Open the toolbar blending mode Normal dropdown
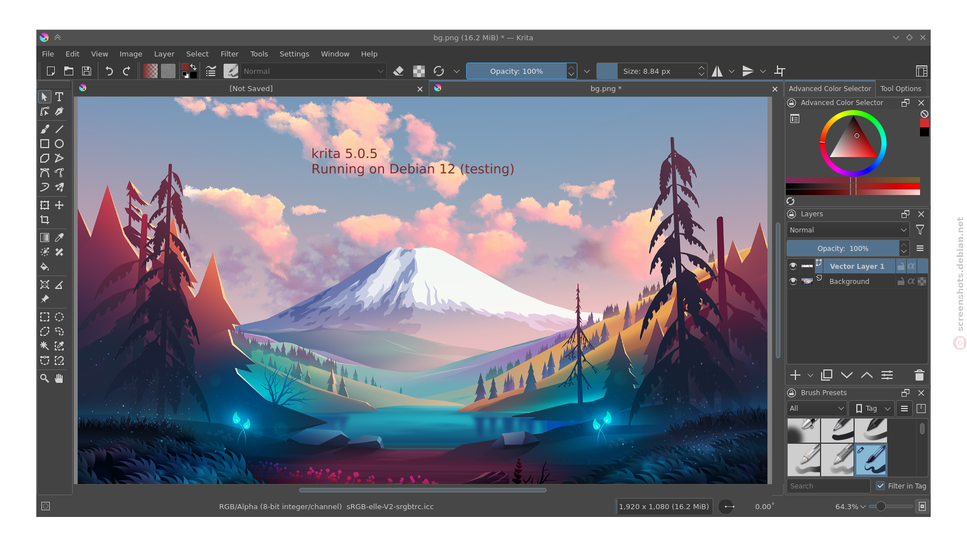Screen dimensions: 967x560 click(x=313, y=71)
